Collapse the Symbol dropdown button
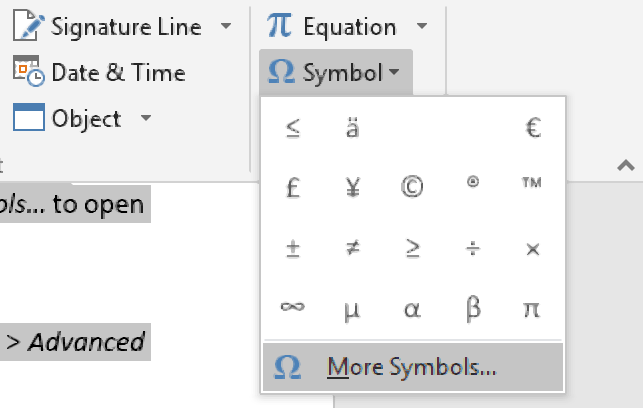 pyautogui.click(x=335, y=72)
